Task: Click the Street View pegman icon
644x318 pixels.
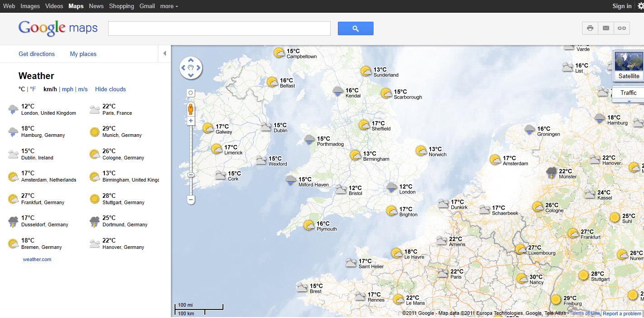Action: pyautogui.click(x=191, y=109)
